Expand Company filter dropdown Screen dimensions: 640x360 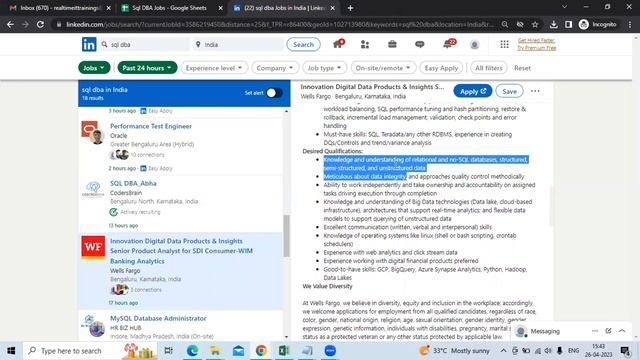[275, 68]
